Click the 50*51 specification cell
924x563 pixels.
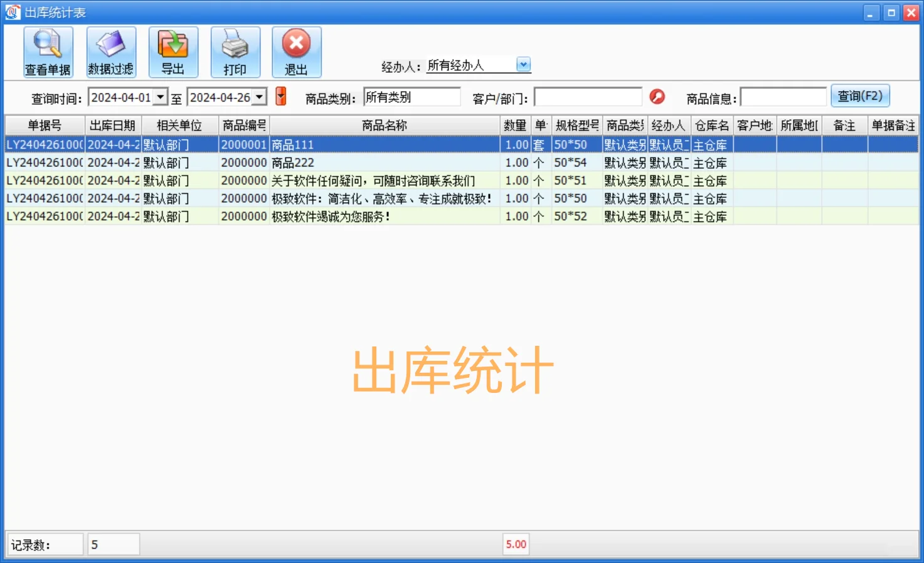tap(576, 181)
